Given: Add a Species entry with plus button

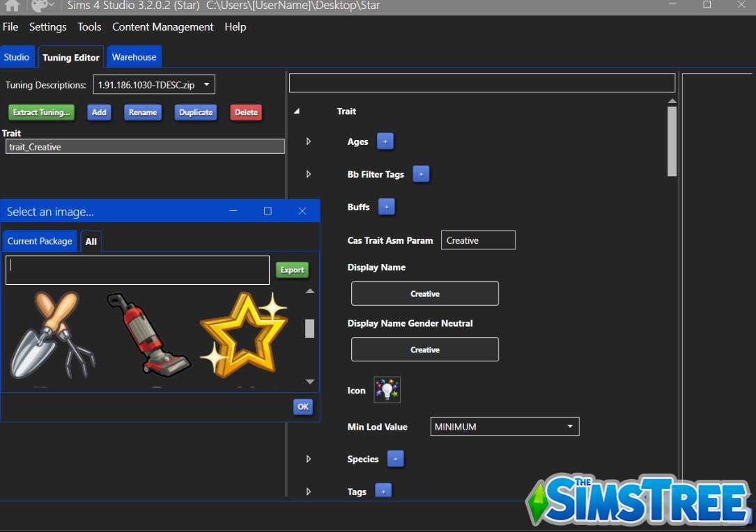Looking at the screenshot, I should pos(395,458).
